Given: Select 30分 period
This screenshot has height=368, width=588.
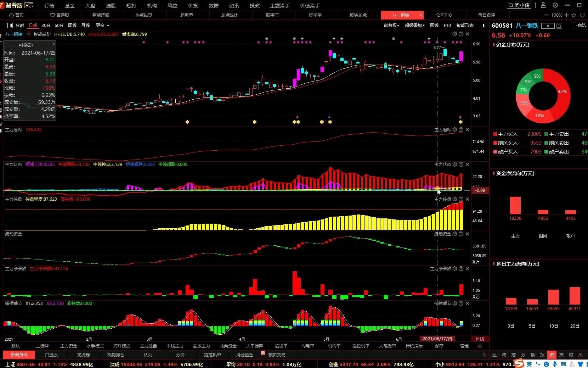Looking at the screenshot, I should click(x=46, y=26).
